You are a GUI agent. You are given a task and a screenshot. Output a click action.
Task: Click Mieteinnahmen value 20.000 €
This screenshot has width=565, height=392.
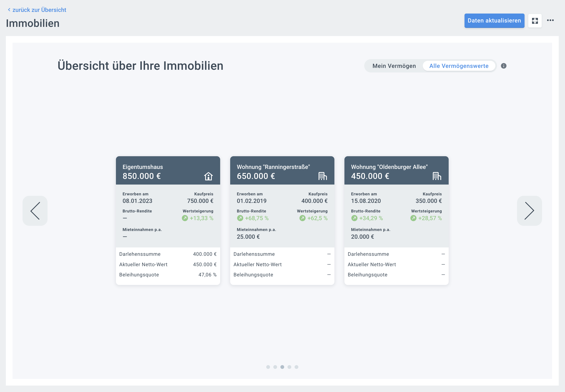[x=362, y=237]
